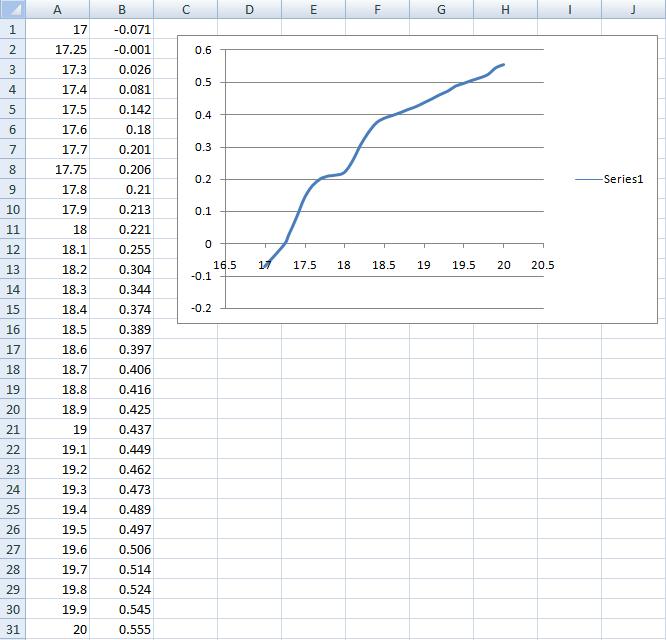Select cell A8 containing 17.75
Viewport: 666px width, 640px height.
(56, 169)
